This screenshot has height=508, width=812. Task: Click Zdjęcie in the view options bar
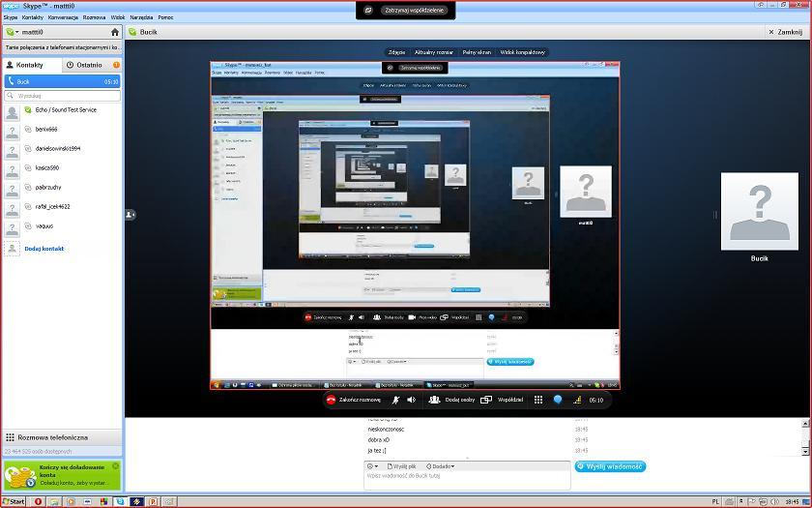(396, 52)
